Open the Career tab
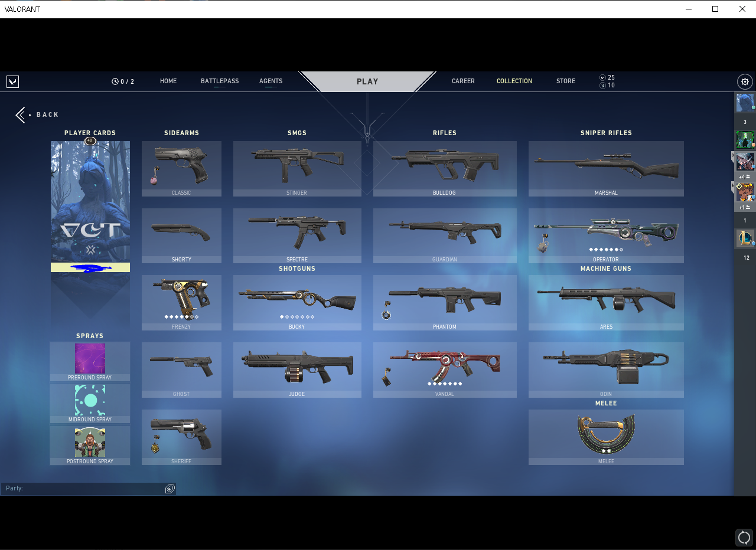 coord(463,81)
